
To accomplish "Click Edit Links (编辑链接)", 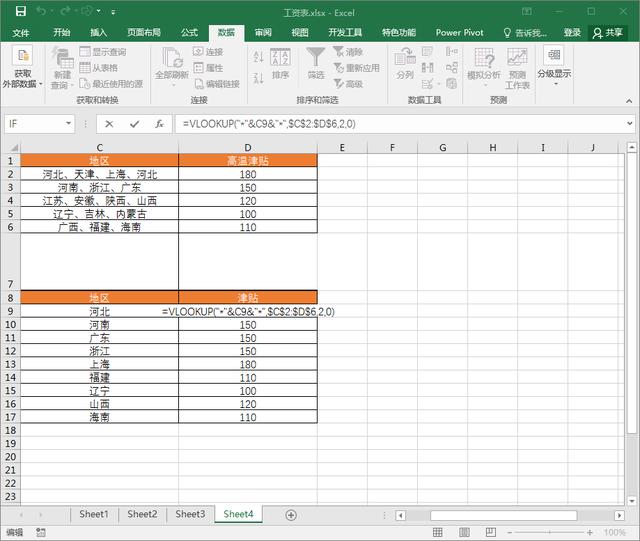I will coord(217,84).
